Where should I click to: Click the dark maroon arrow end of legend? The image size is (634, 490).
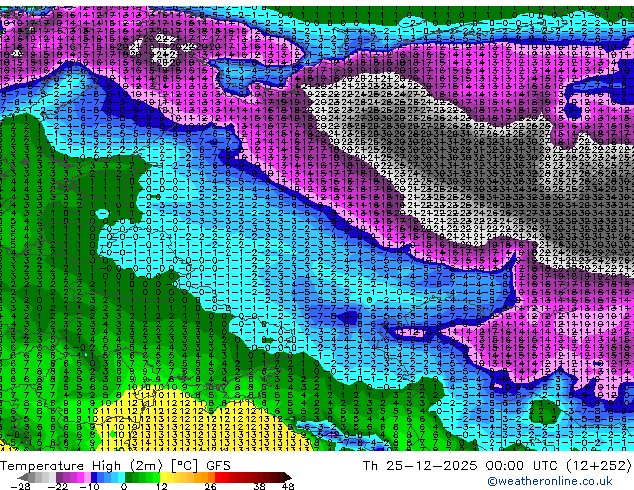pyautogui.click(x=288, y=477)
